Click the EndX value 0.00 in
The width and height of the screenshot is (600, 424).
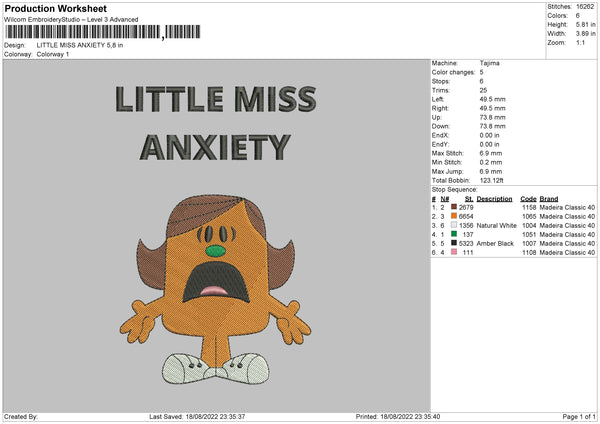coord(489,135)
